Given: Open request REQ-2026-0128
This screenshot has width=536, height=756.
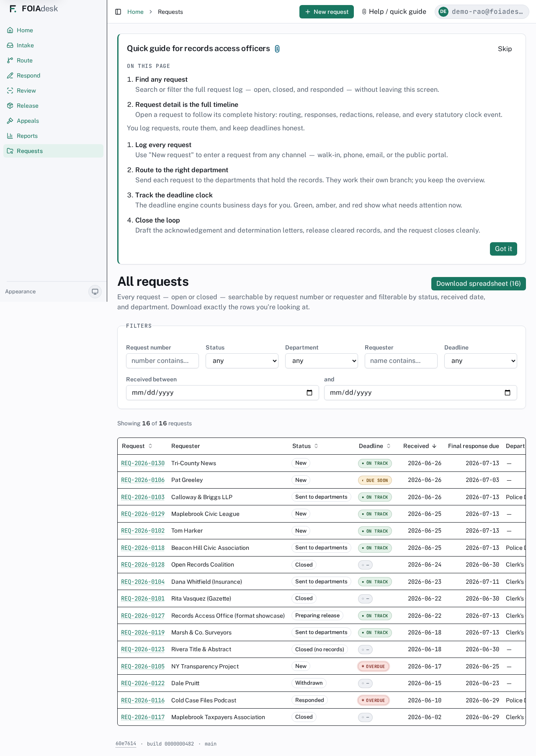Looking at the screenshot, I should (x=143, y=565).
